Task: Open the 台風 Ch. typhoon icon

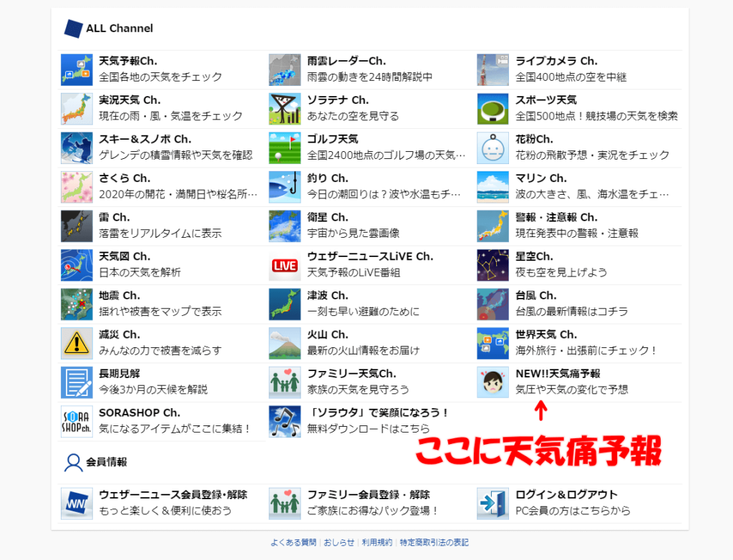Action: [492, 304]
